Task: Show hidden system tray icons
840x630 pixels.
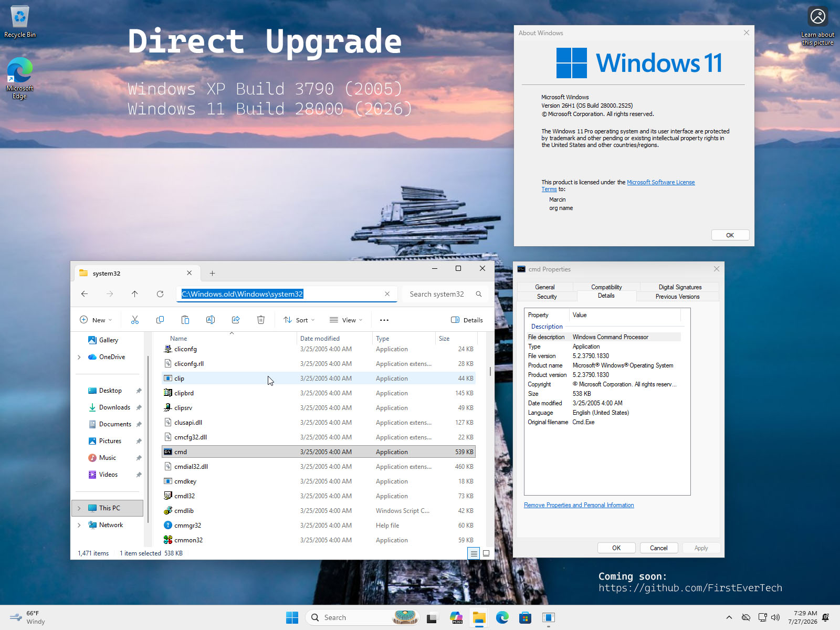Action: coord(729,617)
